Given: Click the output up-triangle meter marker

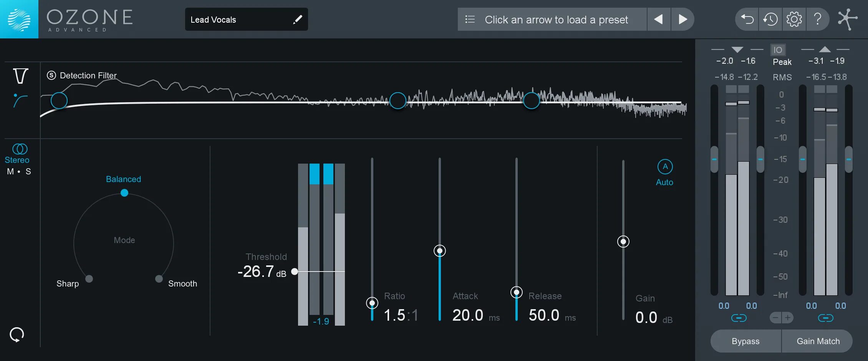Looking at the screenshot, I should click(825, 49).
